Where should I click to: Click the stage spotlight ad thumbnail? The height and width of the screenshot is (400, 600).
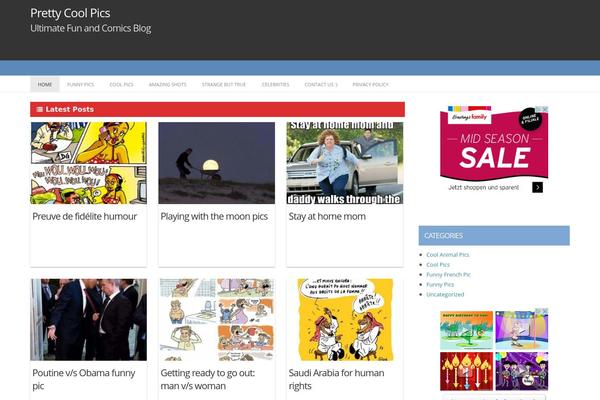(x=522, y=330)
